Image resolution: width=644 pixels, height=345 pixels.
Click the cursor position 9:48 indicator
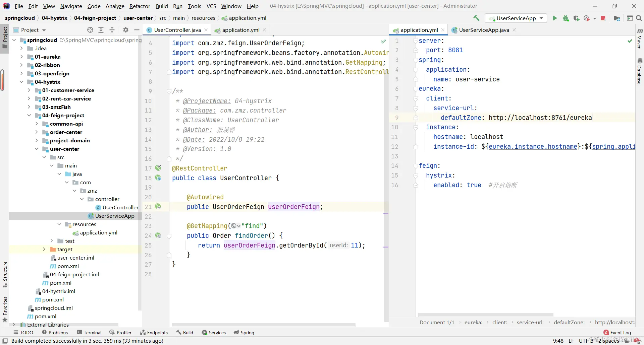(x=558, y=341)
